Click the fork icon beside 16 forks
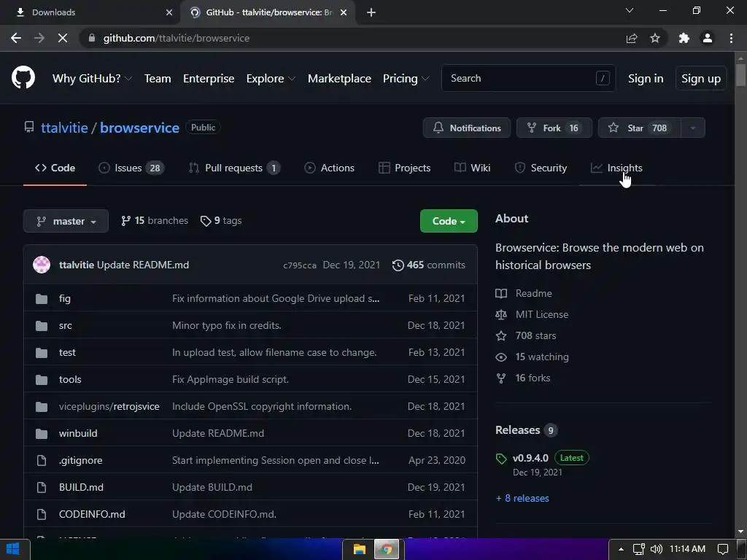The image size is (747, 560). click(x=500, y=378)
